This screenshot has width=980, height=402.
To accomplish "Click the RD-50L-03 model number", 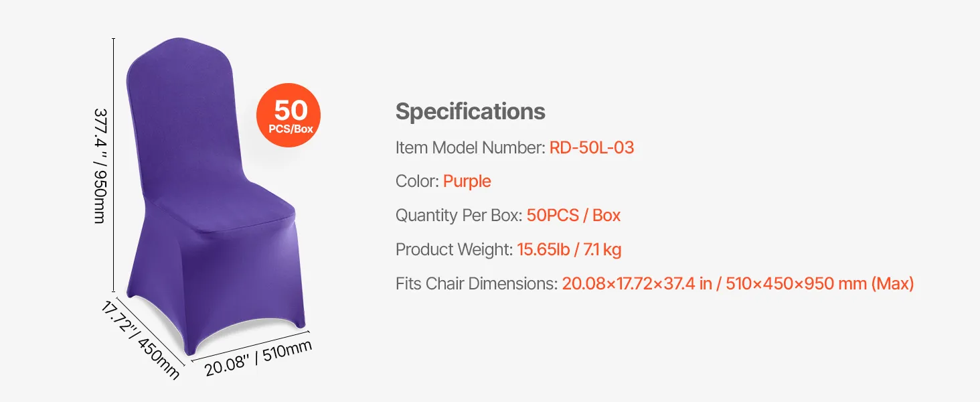I will 591,147.
